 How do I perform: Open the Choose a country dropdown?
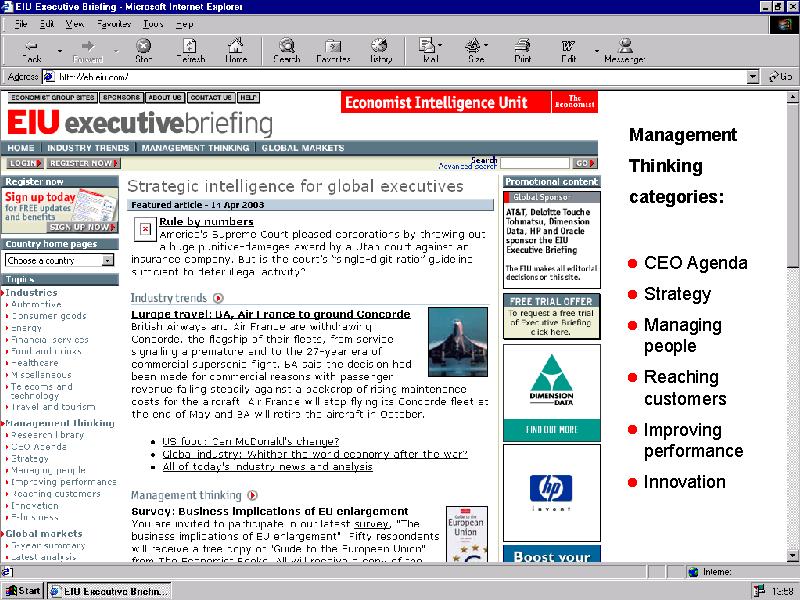tap(59, 261)
